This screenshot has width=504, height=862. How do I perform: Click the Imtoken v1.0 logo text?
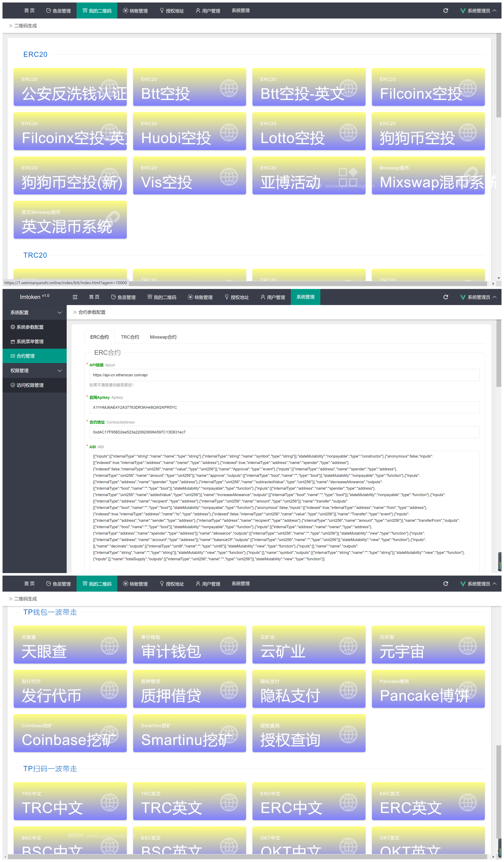[34, 297]
